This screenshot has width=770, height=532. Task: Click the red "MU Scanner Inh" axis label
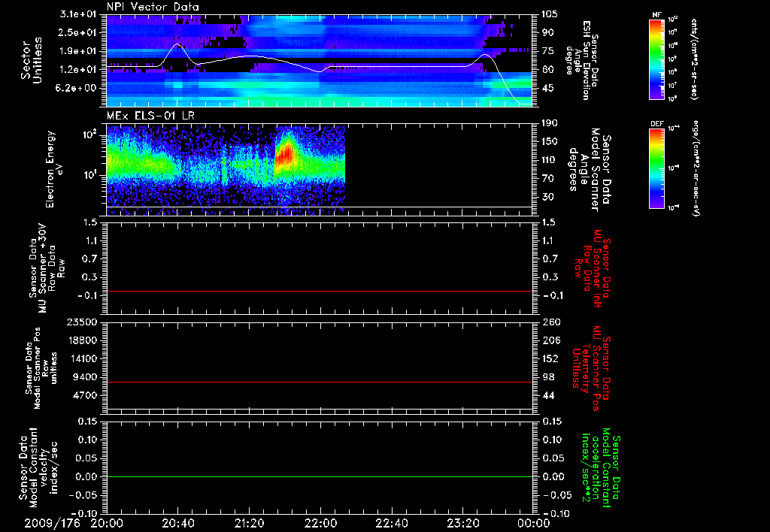coord(593,268)
